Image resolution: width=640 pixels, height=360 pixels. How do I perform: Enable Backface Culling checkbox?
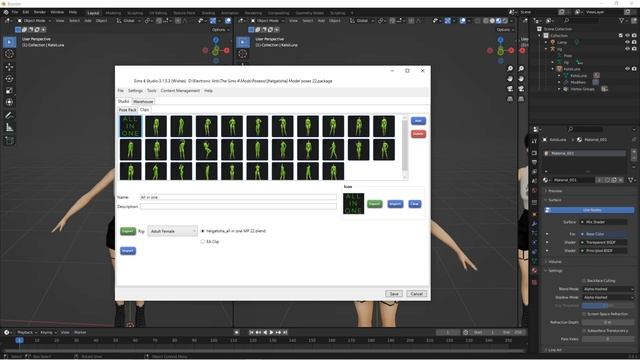point(584,281)
